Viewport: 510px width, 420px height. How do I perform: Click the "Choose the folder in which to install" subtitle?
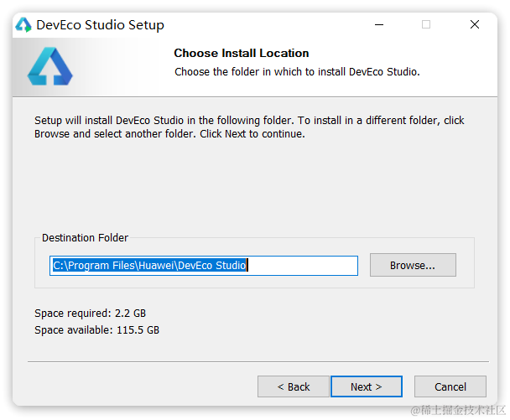pyautogui.click(x=297, y=71)
